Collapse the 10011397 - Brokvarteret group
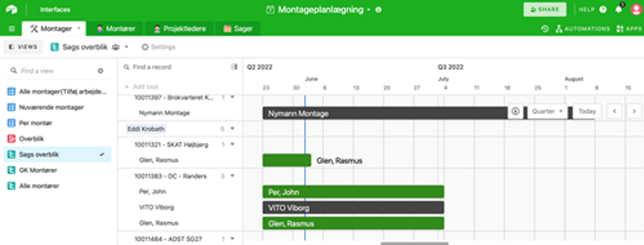Image resolution: width=644 pixels, height=245 pixels. coord(232,97)
